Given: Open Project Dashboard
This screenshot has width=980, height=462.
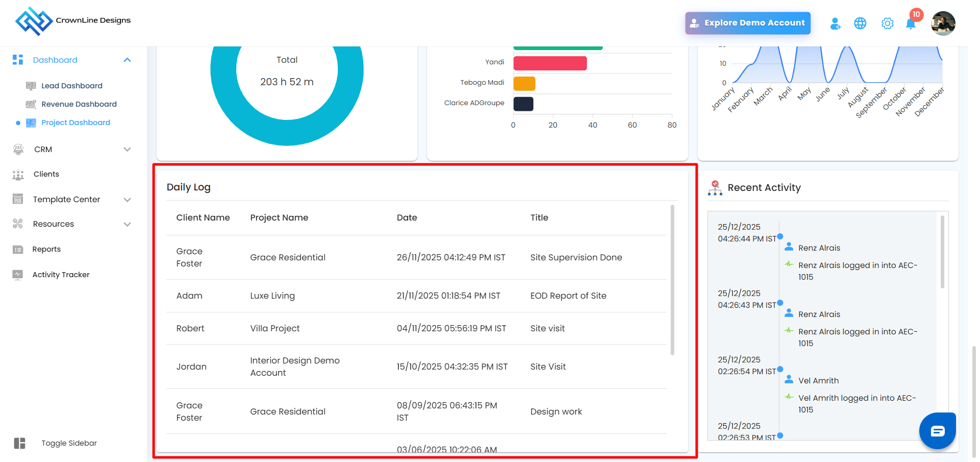Looking at the screenshot, I should click(76, 123).
